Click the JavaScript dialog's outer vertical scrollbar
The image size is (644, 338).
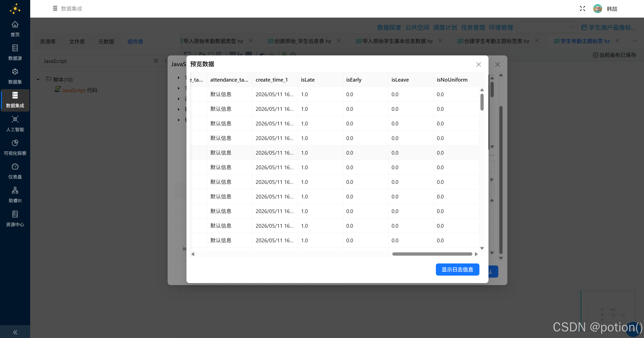(x=501, y=180)
